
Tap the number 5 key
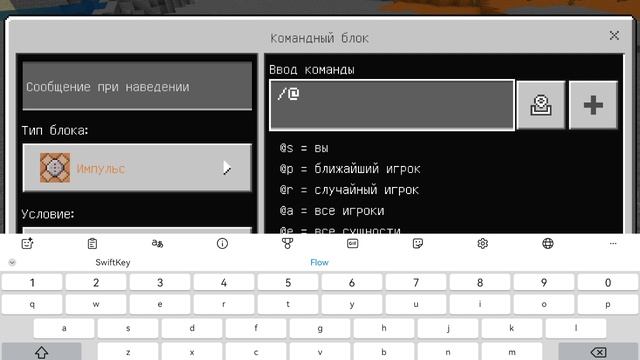(288, 282)
